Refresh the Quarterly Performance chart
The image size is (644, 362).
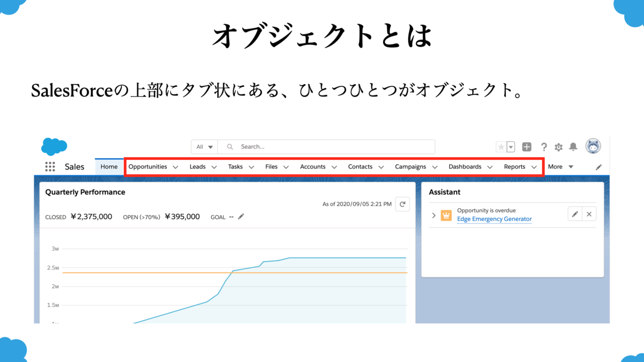(x=402, y=204)
